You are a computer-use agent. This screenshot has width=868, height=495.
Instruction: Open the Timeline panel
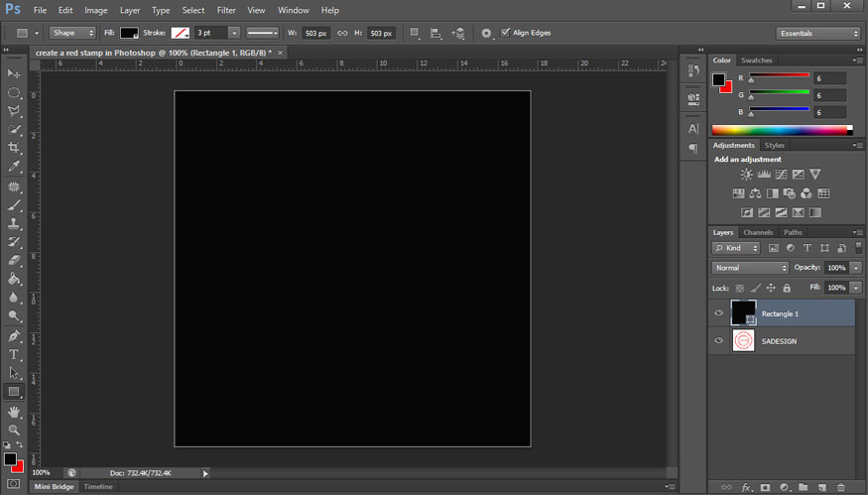tap(97, 487)
